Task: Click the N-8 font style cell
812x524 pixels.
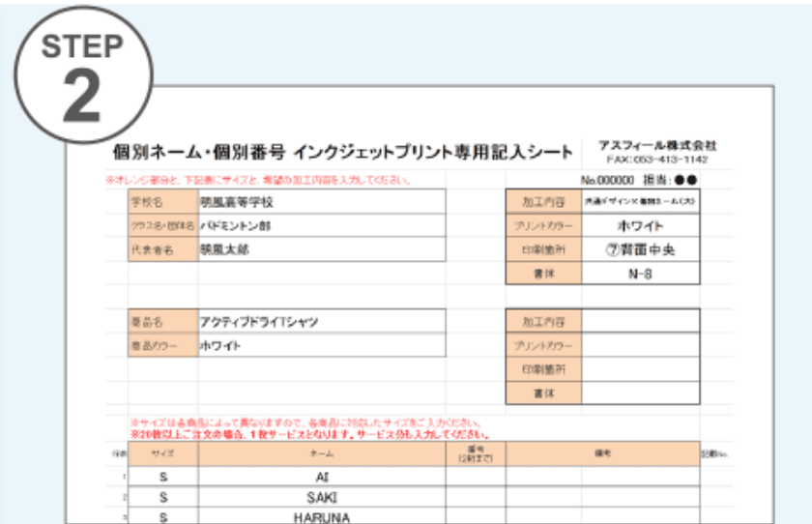Action: (639, 273)
